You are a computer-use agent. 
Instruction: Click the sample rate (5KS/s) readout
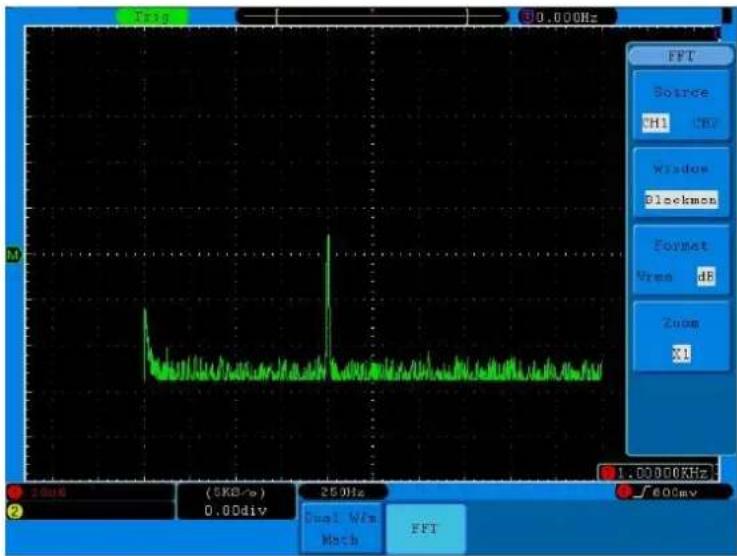[x=235, y=493]
